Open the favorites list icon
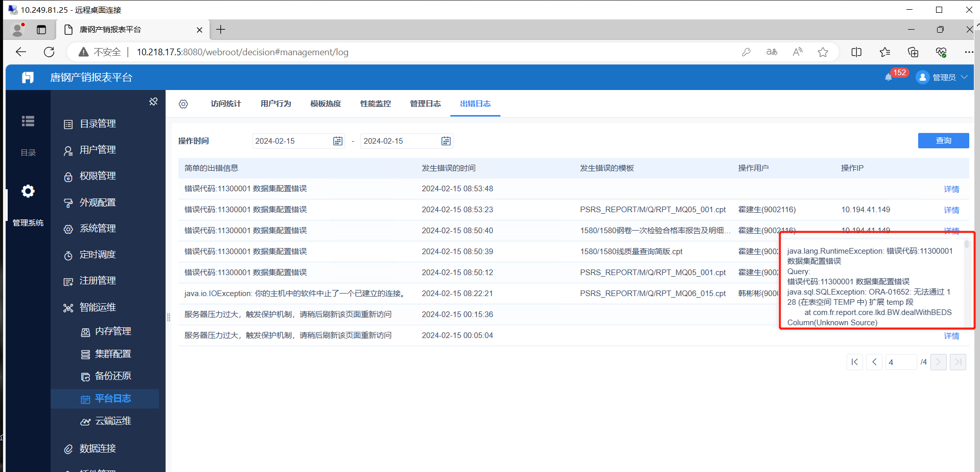This screenshot has width=980, height=472. [885, 52]
